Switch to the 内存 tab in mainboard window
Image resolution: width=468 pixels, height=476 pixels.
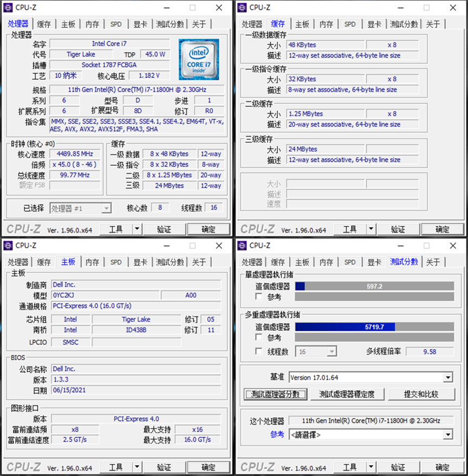pos(92,262)
